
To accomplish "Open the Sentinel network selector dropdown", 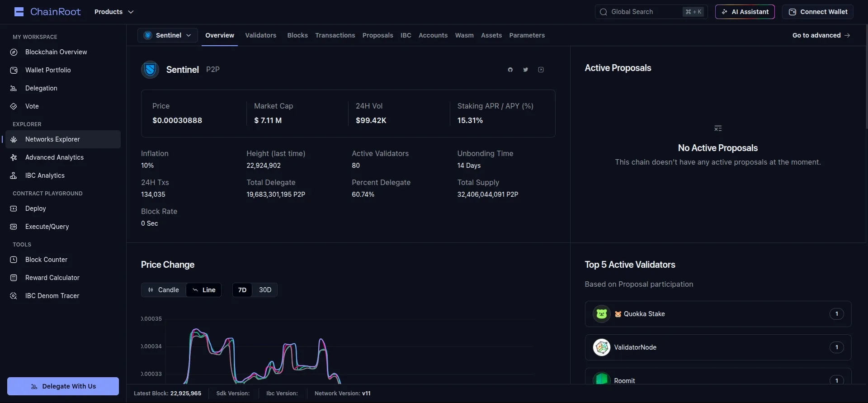I will [x=168, y=35].
